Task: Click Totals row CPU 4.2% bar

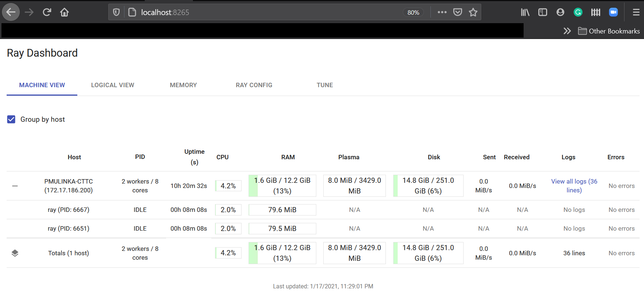Action: click(x=228, y=253)
